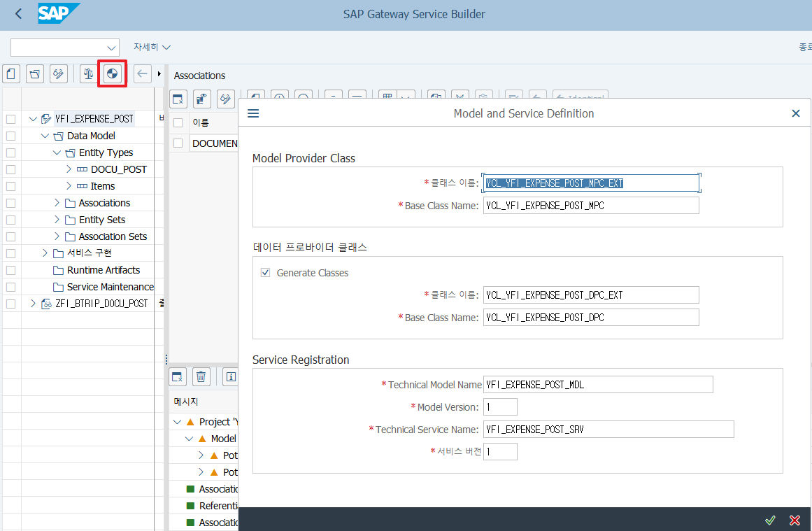Viewport: 812px width, 531px height.
Task: Collapse the Entity Types node
Action: pyautogui.click(x=57, y=153)
